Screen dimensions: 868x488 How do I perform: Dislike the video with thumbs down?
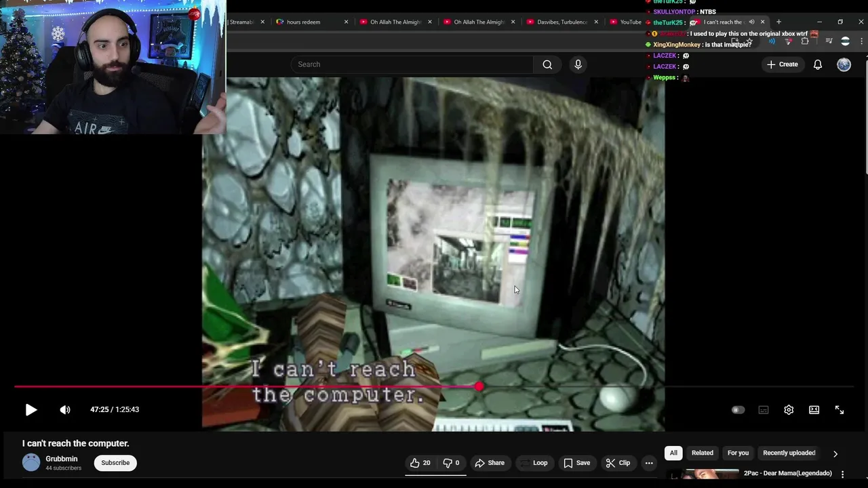(x=452, y=463)
